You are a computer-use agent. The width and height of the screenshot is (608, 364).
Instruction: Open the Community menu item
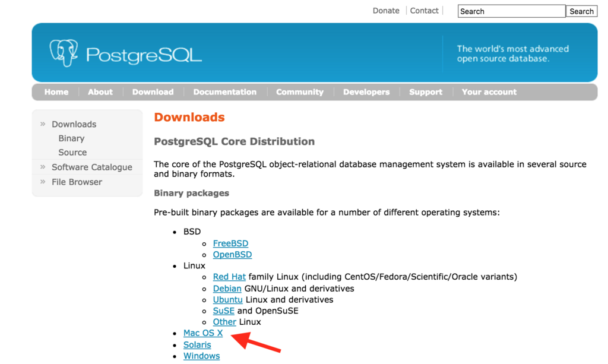click(x=300, y=92)
